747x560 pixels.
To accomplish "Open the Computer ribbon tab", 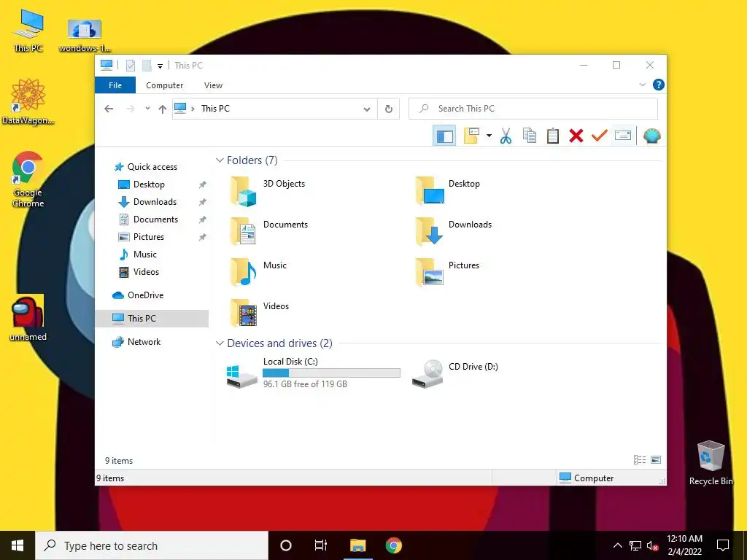I will [164, 85].
